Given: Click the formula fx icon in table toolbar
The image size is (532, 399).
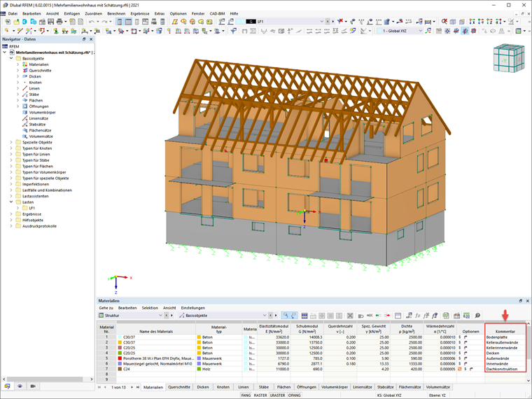Looking at the screenshot, I should [418, 316].
